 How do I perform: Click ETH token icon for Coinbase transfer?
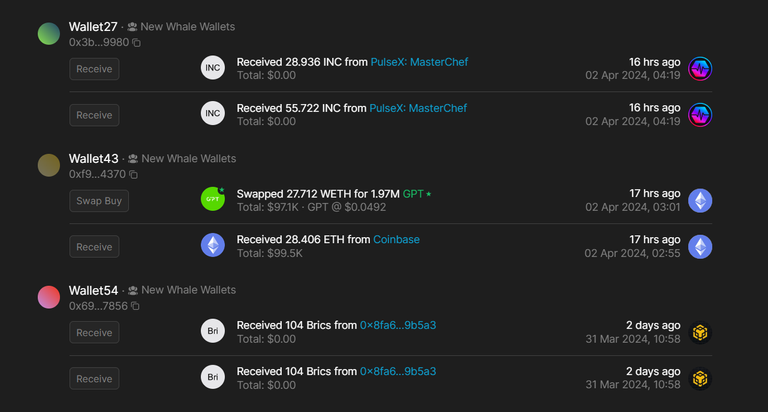213,245
